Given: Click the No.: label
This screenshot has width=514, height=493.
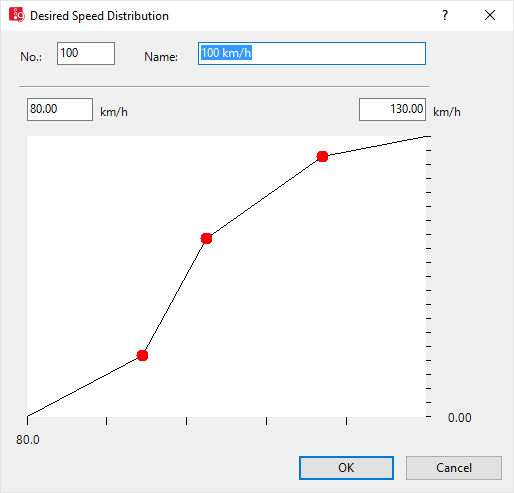Looking at the screenshot, I should (x=31, y=57).
